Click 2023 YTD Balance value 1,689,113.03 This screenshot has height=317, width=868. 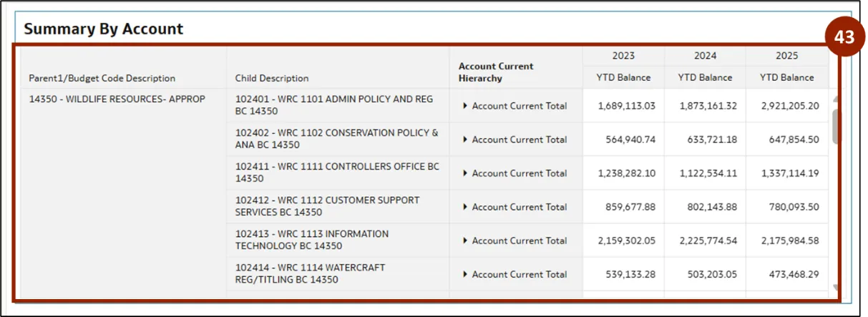pyautogui.click(x=627, y=106)
